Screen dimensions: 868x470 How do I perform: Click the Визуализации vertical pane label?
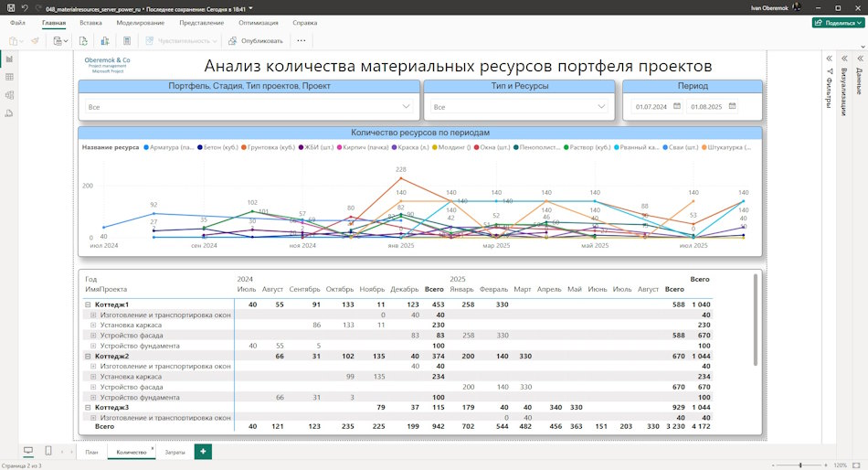point(844,92)
